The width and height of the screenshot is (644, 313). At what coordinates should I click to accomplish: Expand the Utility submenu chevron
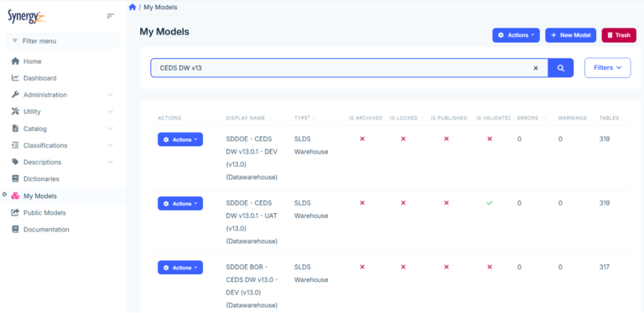click(x=110, y=112)
